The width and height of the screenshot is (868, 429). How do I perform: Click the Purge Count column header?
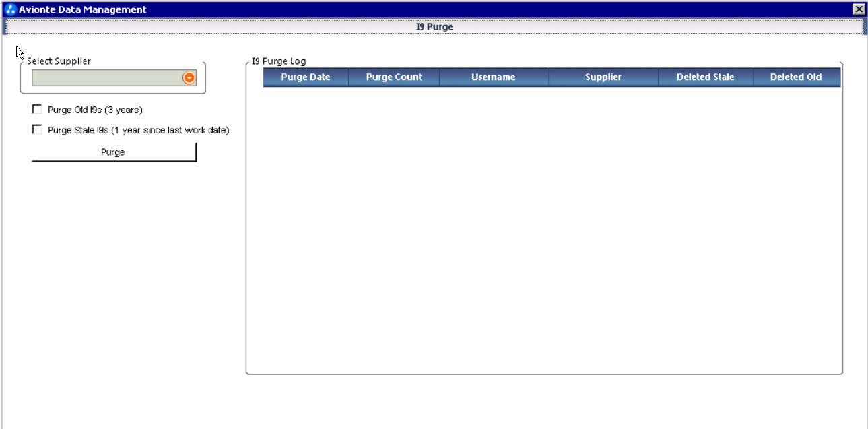[394, 77]
